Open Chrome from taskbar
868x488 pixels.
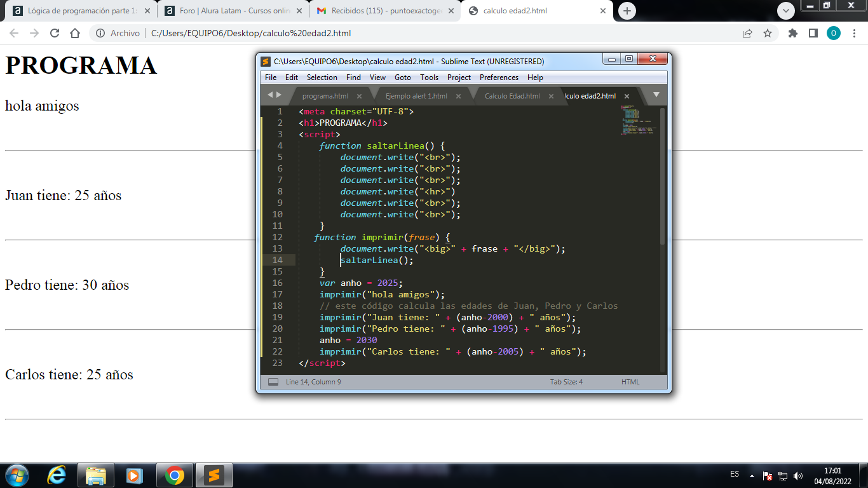tap(175, 475)
